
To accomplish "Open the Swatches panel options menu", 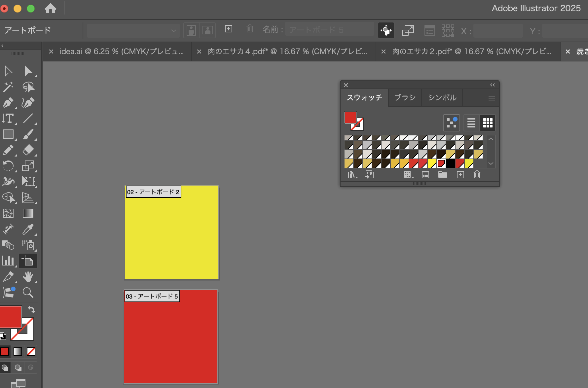I will pos(492,98).
